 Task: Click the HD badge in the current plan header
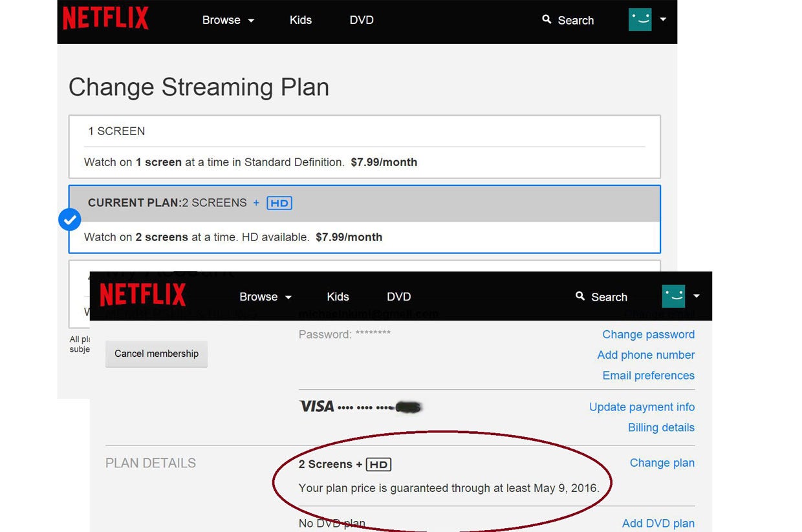(279, 203)
